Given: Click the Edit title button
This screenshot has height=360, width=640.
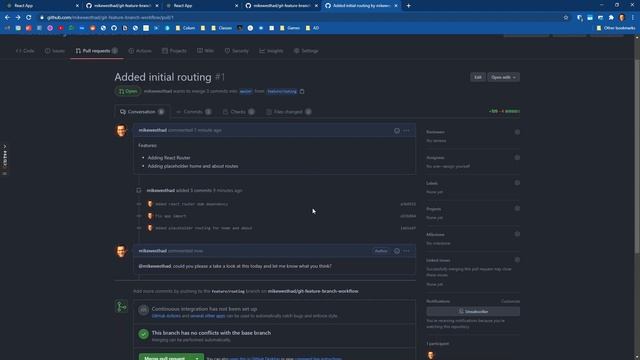Looking at the screenshot, I should coord(478,77).
